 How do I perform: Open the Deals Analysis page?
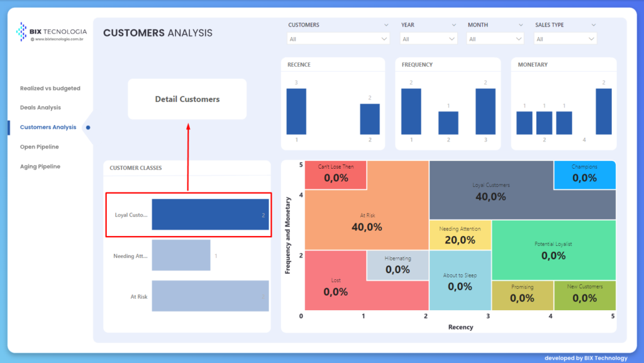(x=41, y=108)
